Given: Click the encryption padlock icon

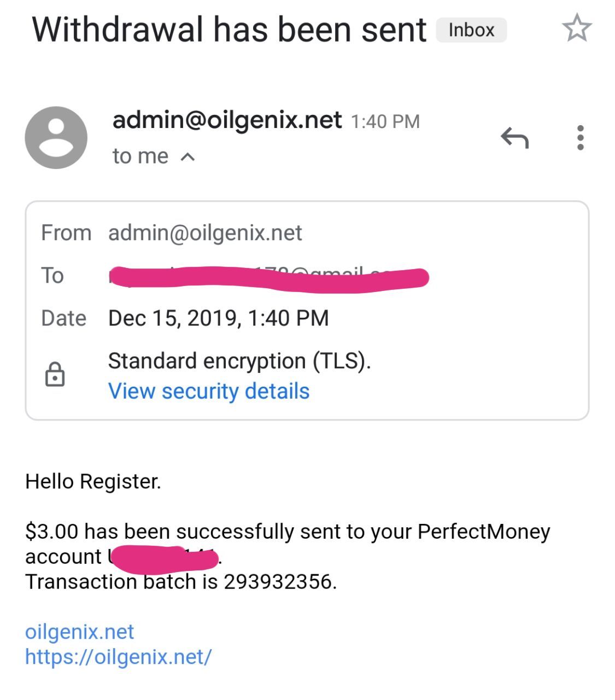Looking at the screenshot, I should point(55,375).
